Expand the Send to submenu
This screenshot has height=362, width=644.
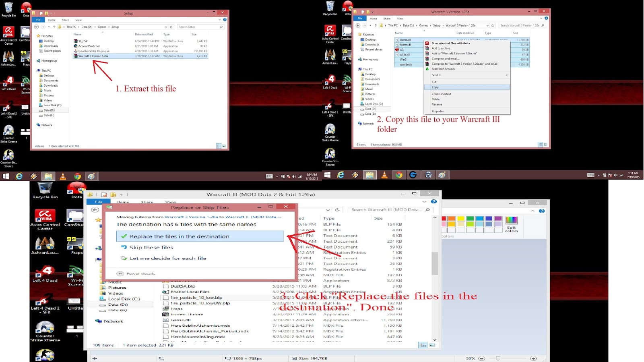pos(467,75)
